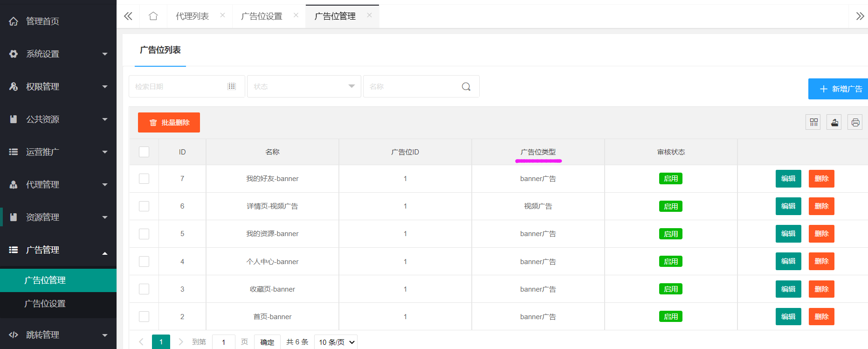
Task: Expand the 资源管理 menu arrow
Action: (105, 217)
